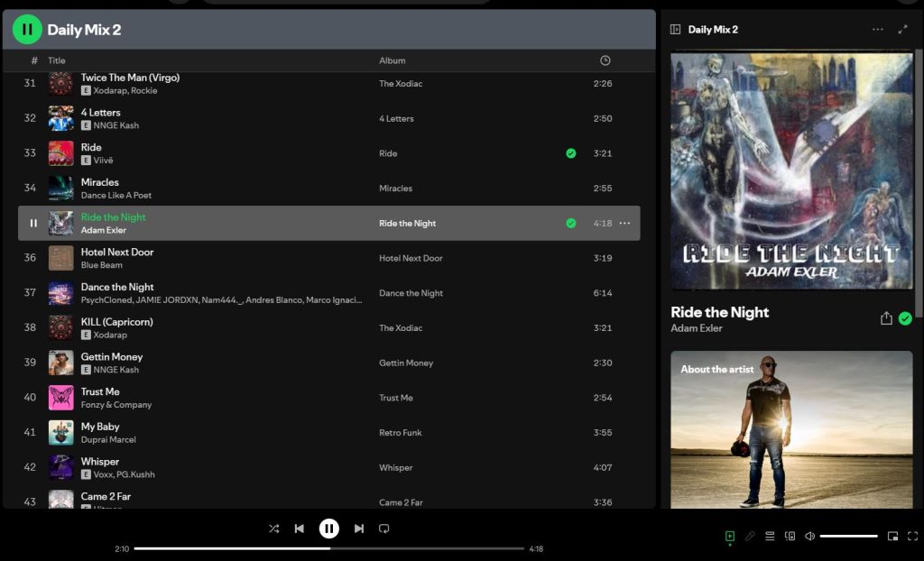Select the KILL (Capricorn) track title
The image size is (924, 561).
click(x=116, y=322)
